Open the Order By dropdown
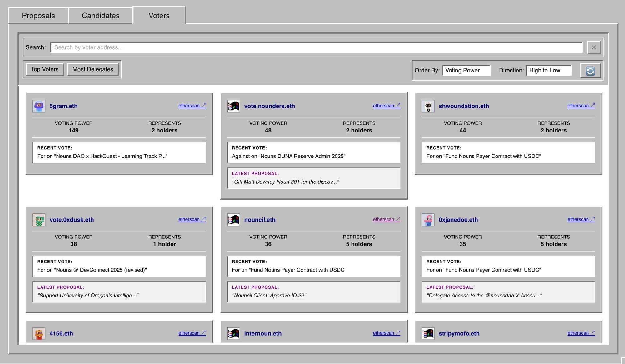Viewport: 625px width, 364px height. 466,70
